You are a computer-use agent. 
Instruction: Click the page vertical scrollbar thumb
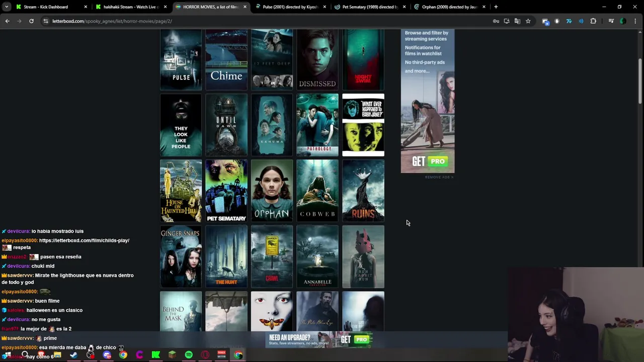coord(640,80)
